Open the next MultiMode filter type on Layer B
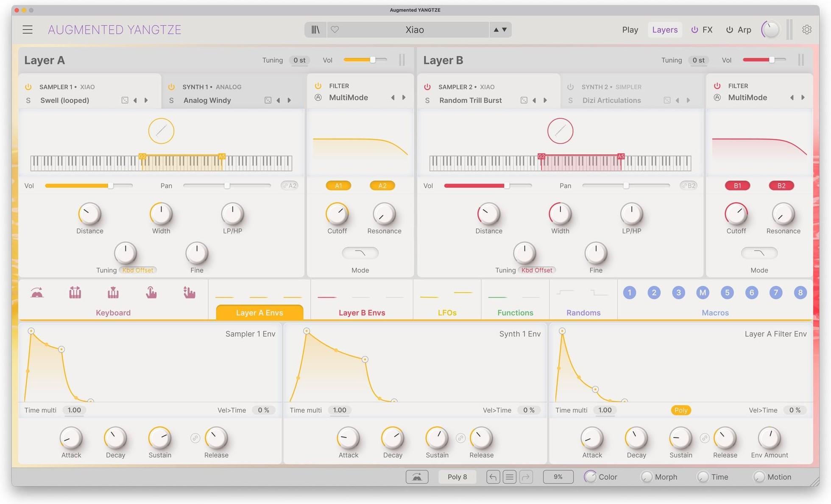 point(803,97)
